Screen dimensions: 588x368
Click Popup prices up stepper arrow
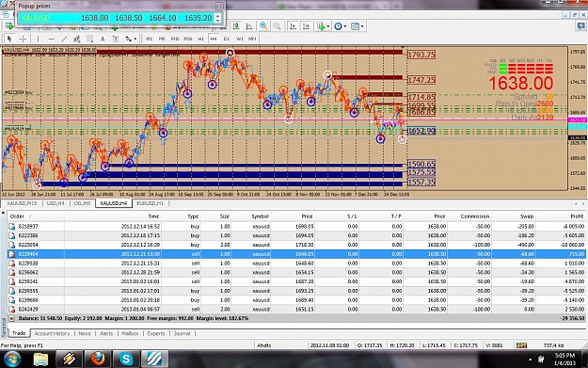(218, 15)
